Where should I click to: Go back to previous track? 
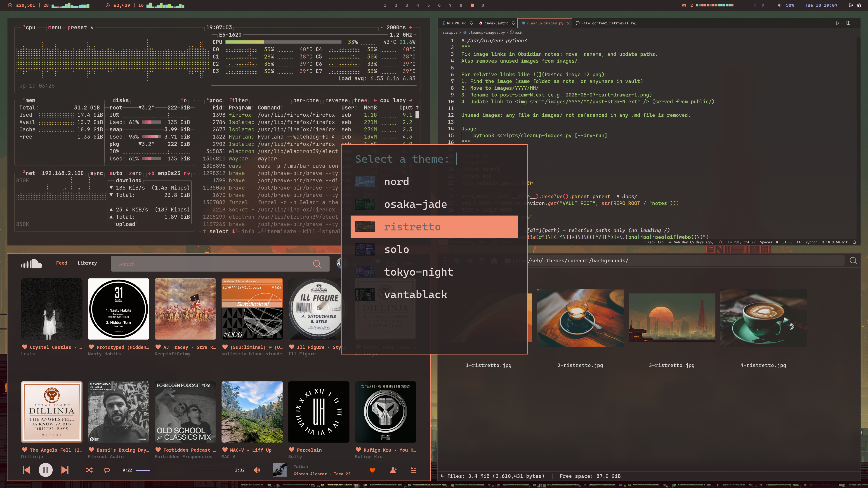(26, 470)
